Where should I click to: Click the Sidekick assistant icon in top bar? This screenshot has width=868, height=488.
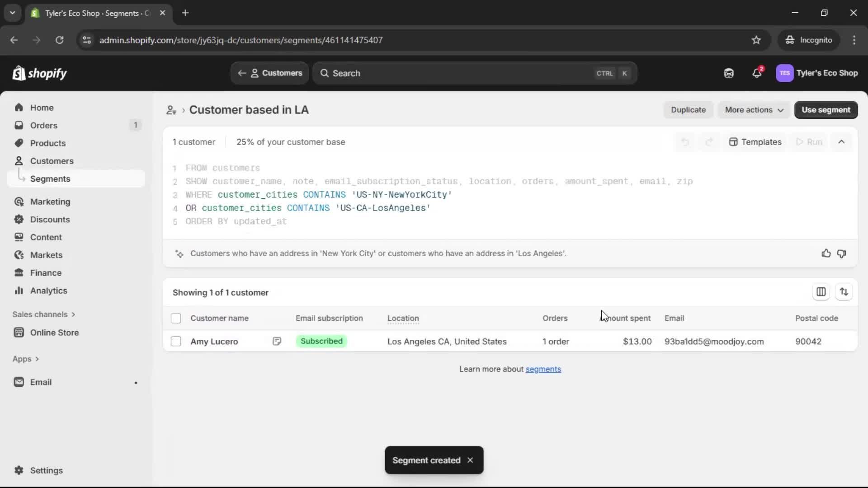click(728, 73)
